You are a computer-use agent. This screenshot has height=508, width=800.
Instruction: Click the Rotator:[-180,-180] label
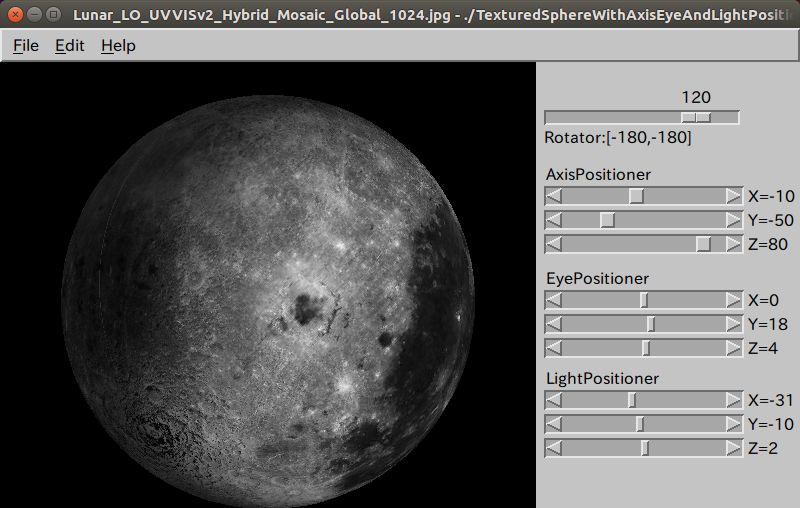(x=618, y=138)
